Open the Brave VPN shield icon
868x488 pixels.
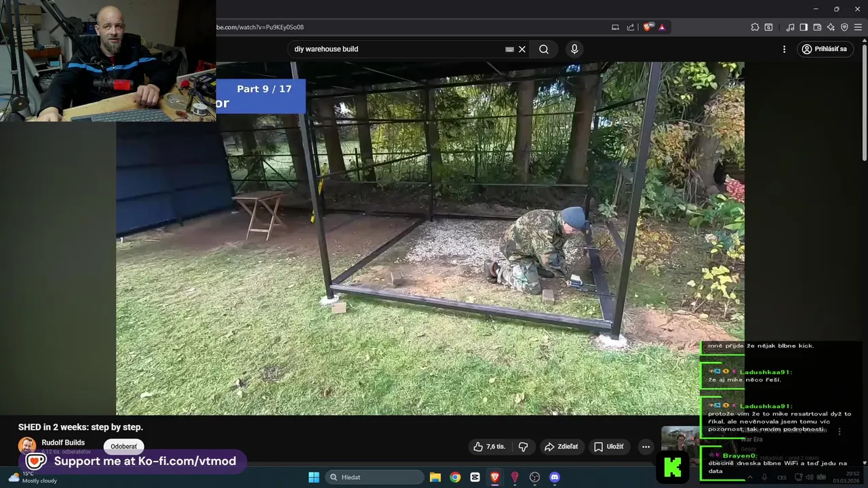pos(844,27)
